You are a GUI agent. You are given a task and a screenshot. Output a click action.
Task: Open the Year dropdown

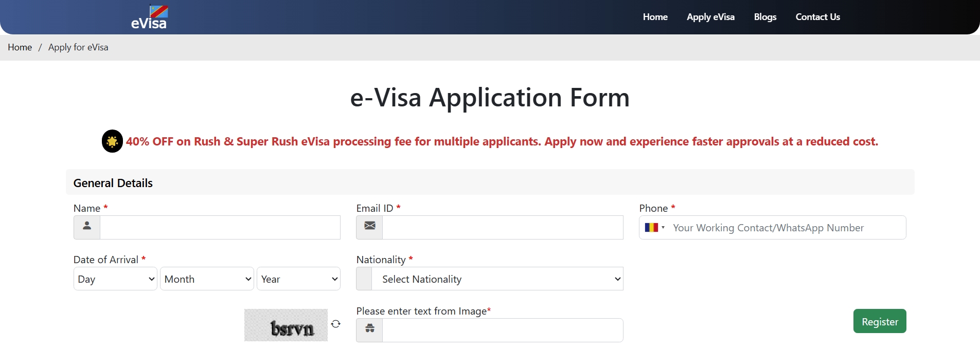click(x=298, y=279)
